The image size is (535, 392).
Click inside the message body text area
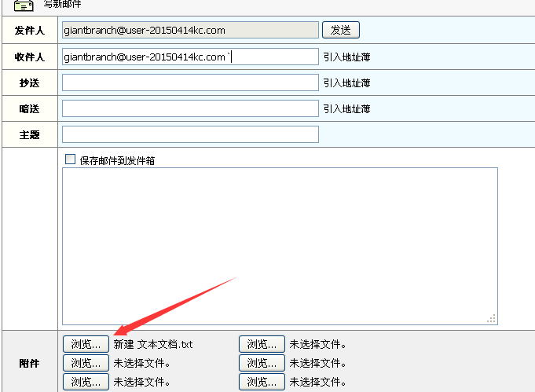pos(279,245)
